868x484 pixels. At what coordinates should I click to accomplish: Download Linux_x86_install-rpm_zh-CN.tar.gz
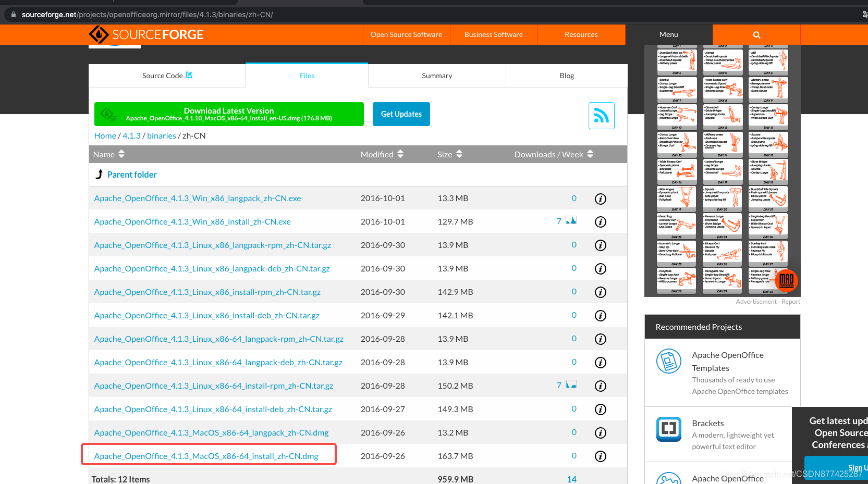207,292
